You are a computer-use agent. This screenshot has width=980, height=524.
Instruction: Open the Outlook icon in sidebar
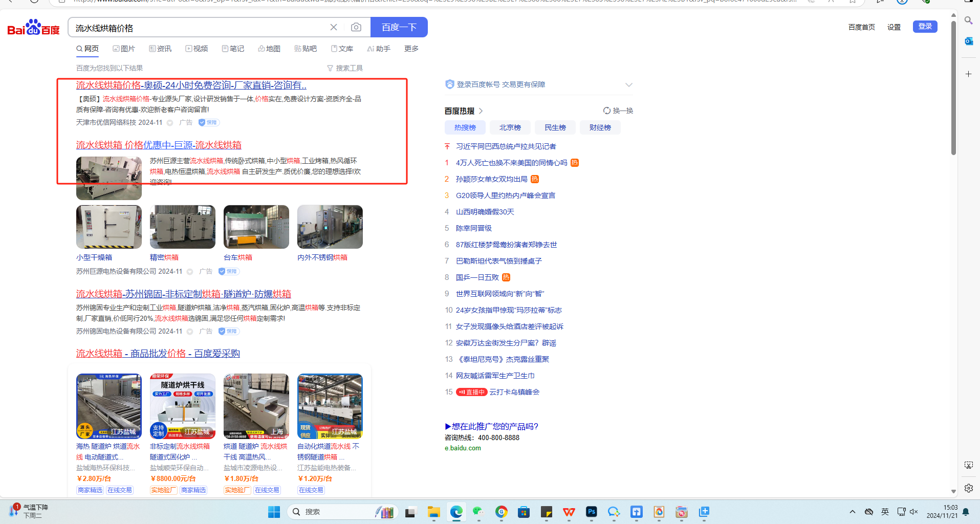coord(968,41)
